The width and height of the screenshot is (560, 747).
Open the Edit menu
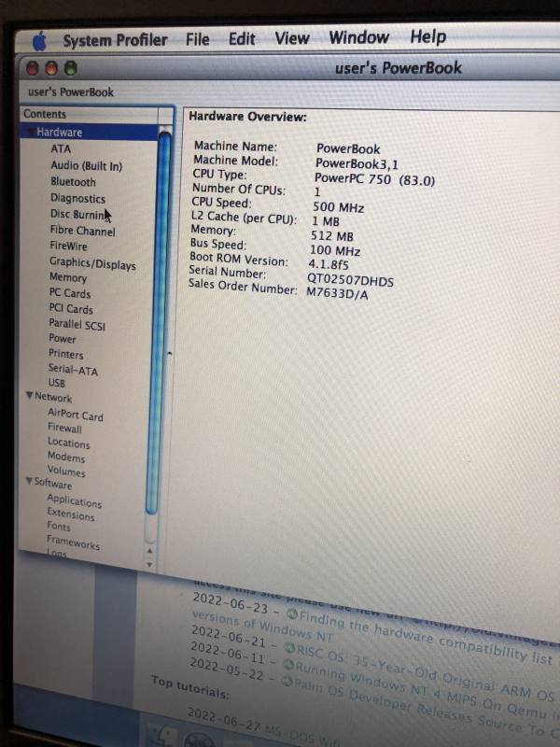click(242, 38)
